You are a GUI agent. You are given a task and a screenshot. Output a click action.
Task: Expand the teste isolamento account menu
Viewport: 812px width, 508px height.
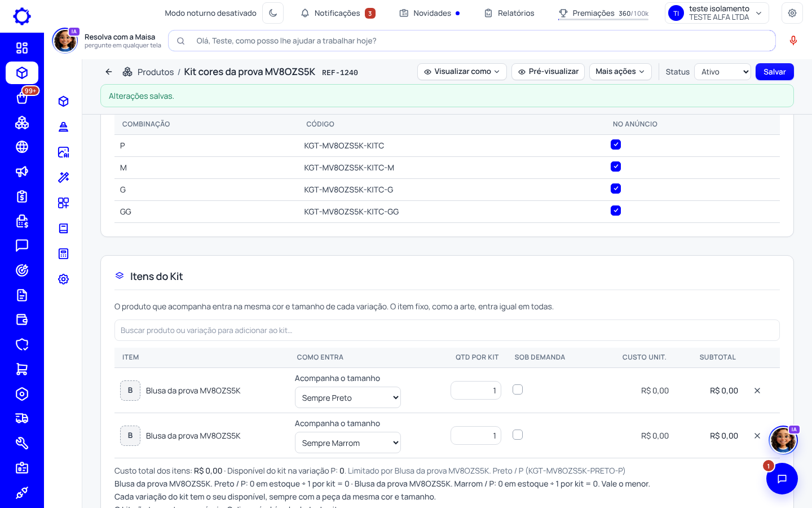(x=717, y=13)
